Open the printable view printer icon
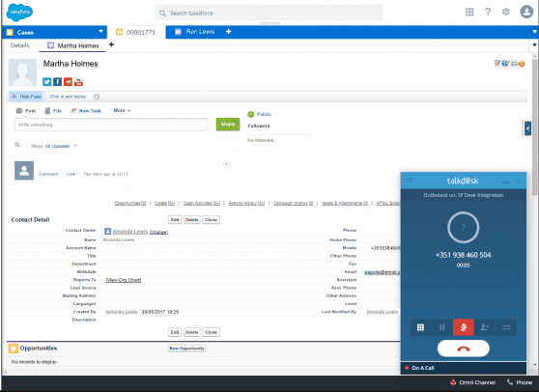Screen dimensions: 539x392 [x=514, y=63]
